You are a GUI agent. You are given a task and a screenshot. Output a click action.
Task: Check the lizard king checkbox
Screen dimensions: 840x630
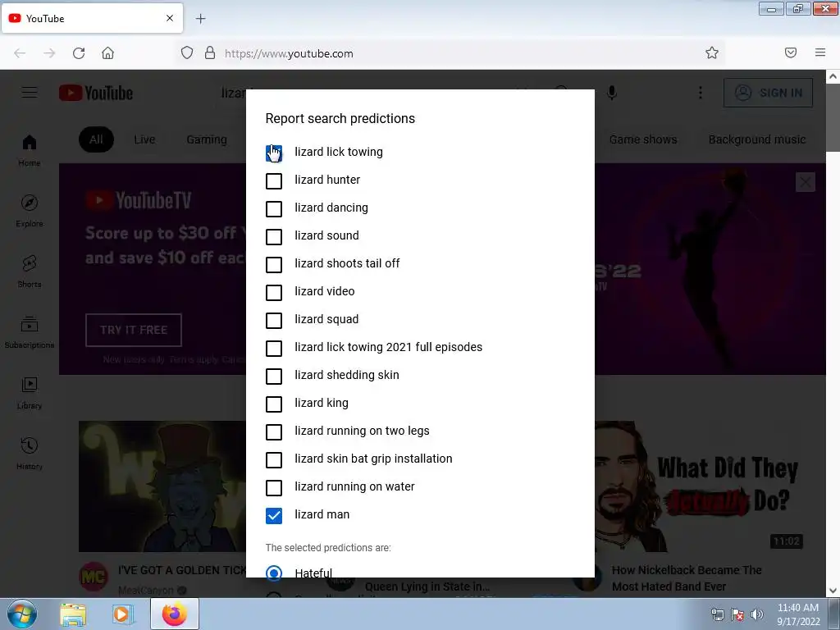point(274,404)
